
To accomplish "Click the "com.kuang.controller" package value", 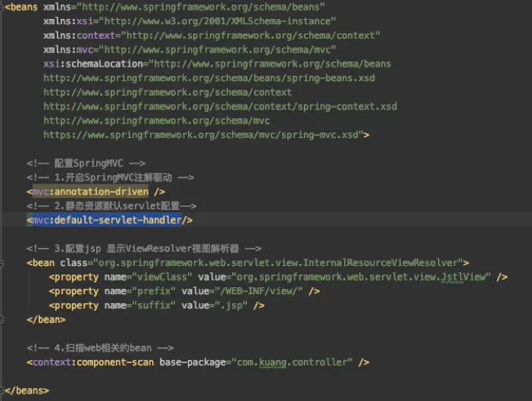I will click(x=292, y=362).
